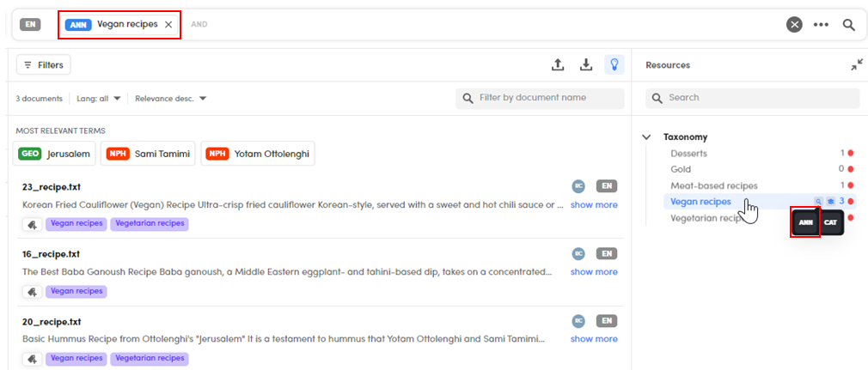Collapse the Taxonomy tree node

(x=646, y=137)
